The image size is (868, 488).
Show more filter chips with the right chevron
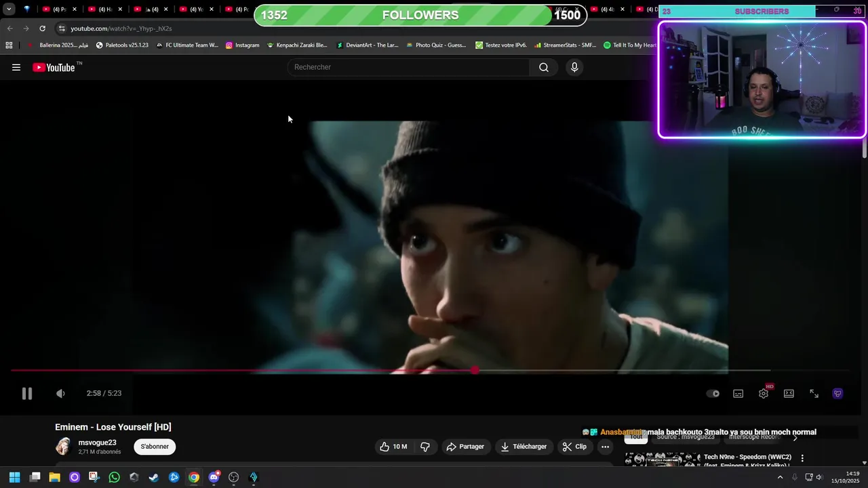[795, 438]
